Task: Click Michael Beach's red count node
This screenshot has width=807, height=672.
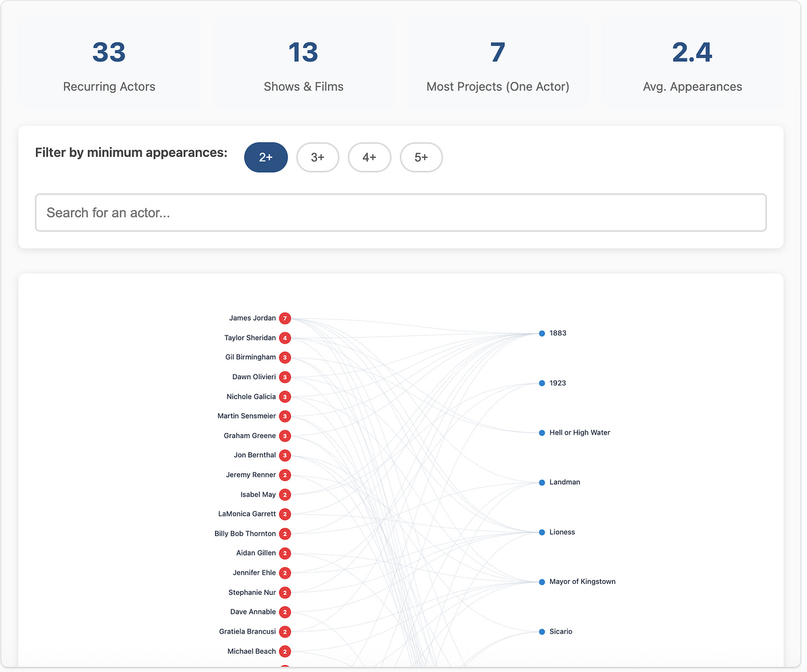Action: pyautogui.click(x=285, y=651)
